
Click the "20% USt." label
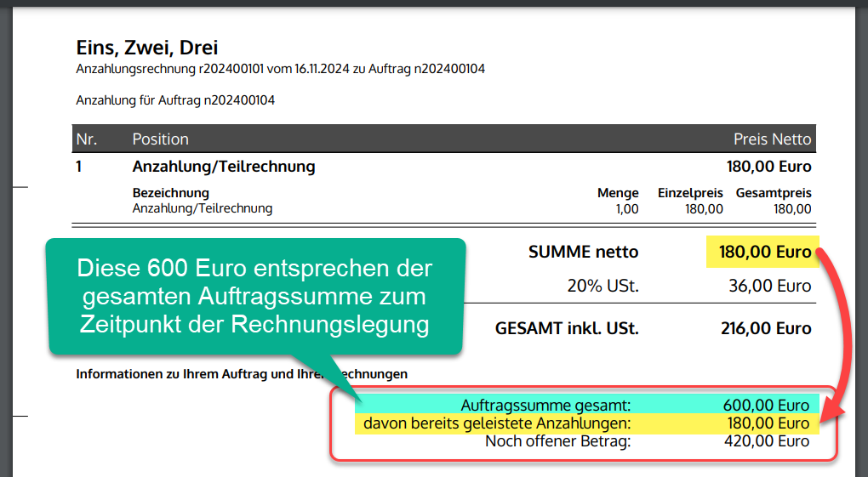[602, 286]
